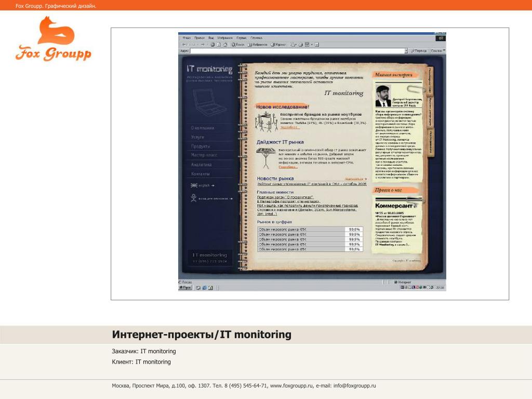Click the Internet Explorer quick launch icon

(204, 288)
